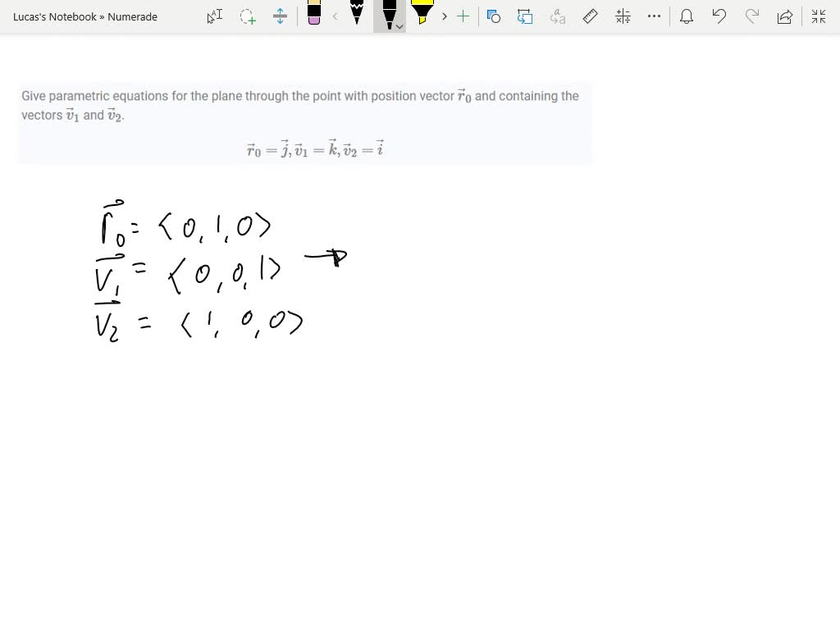Select the Ink to Text tool
Image resolution: width=840 pixels, height=630 pixels.
[x=558, y=16]
